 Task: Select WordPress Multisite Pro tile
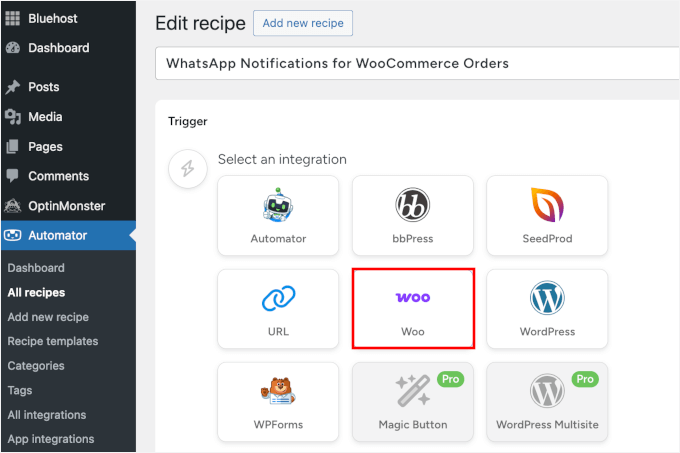click(547, 402)
